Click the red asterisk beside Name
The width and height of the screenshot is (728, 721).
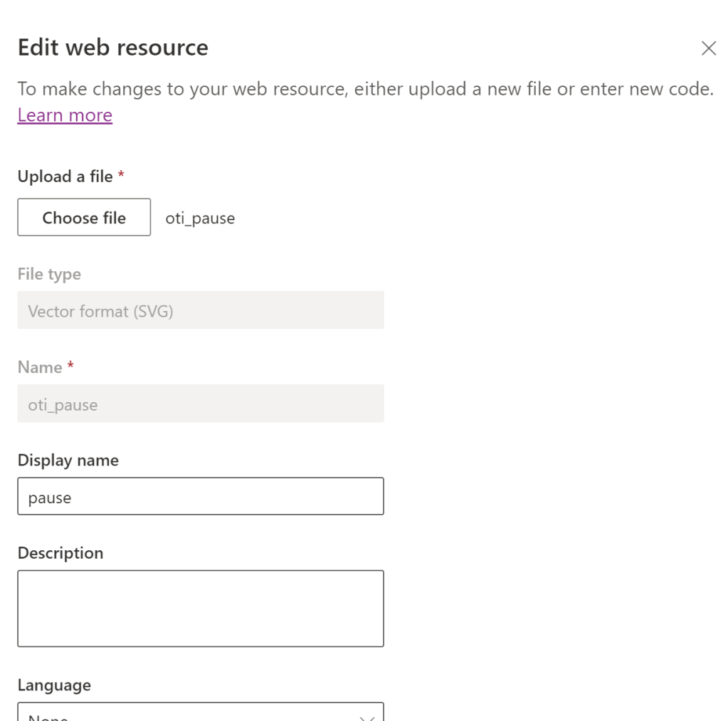[x=70, y=366]
